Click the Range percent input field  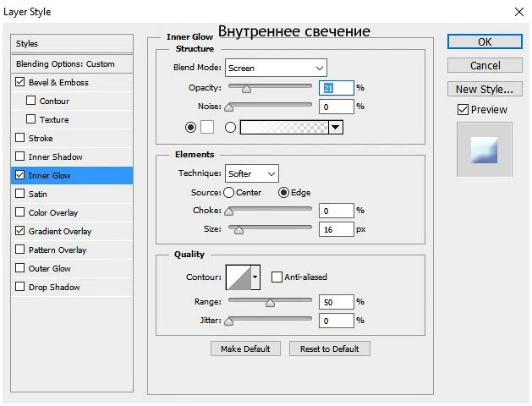(337, 301)
